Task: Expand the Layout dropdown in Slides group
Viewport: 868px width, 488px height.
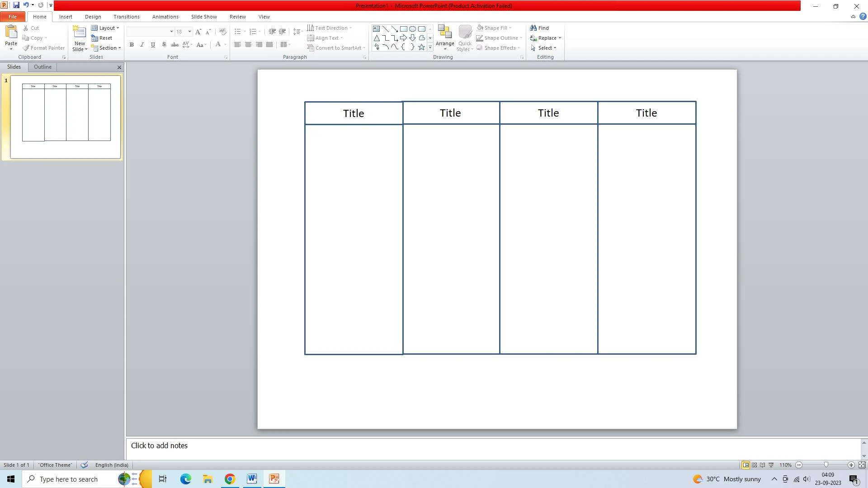Action: 117,28
